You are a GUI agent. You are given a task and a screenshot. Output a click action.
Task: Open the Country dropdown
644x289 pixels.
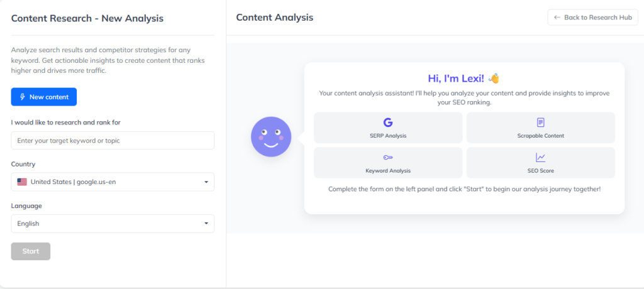[x=113, y=182]
